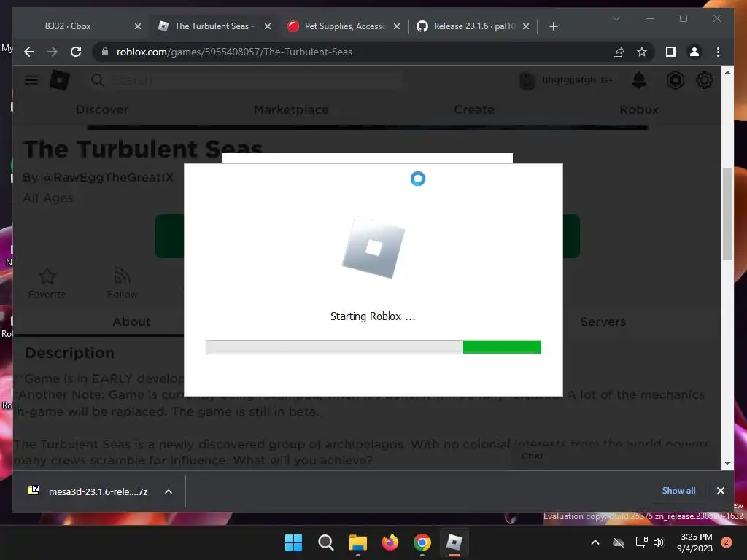Open the @RawEggTheGreatIX creator link
The height and width of the screenshot is (560, 747).
click(x=108, y=177)
